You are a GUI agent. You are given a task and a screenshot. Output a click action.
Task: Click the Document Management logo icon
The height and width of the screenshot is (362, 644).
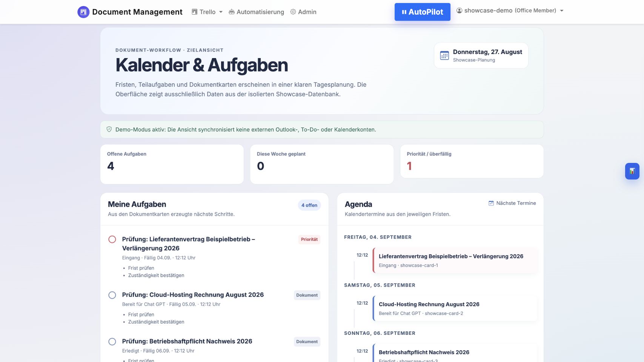tap(83, 12)
